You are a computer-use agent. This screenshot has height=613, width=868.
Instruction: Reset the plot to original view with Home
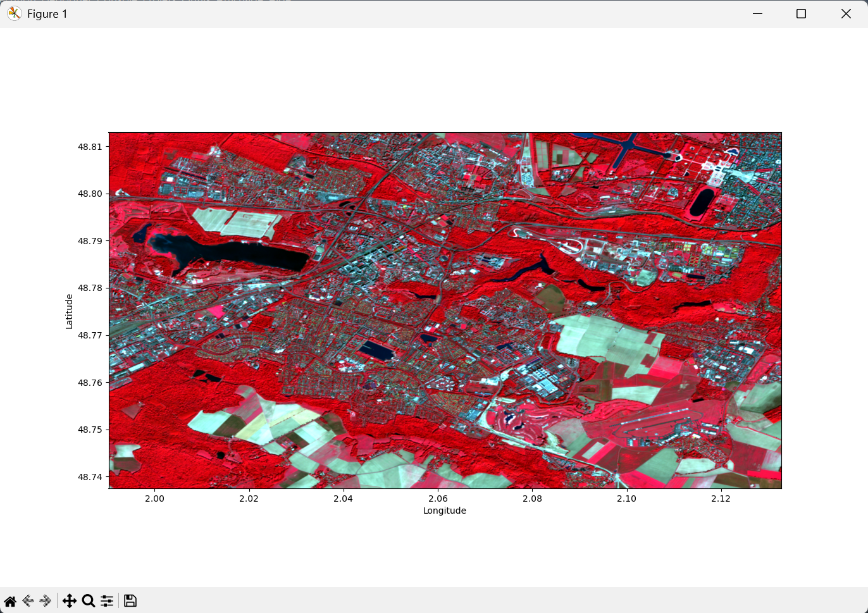(10, 601)
